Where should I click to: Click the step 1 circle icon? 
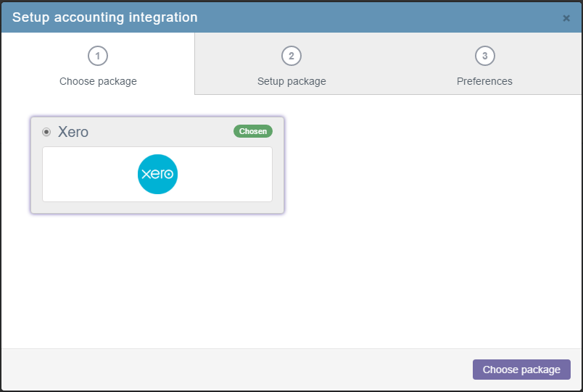pos(98,56)
